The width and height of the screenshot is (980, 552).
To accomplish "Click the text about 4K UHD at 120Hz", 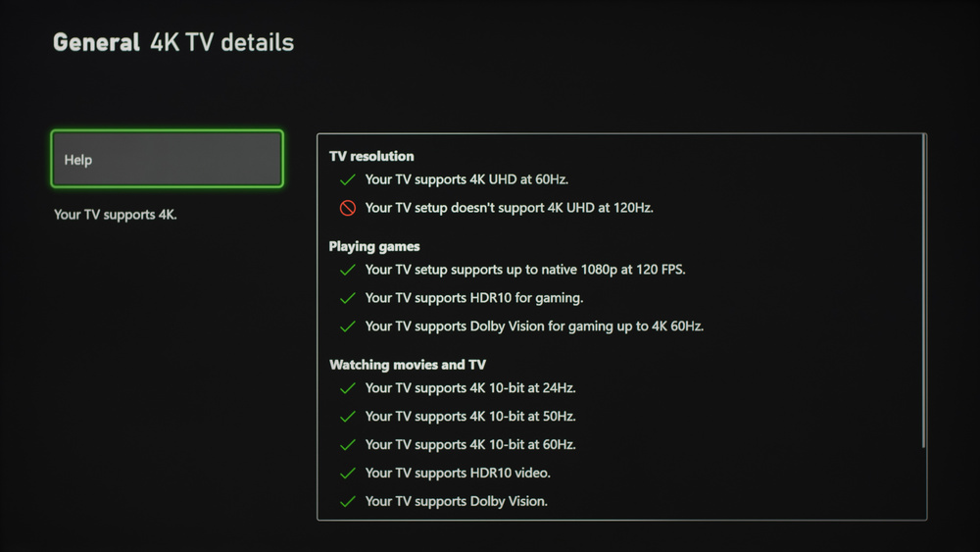I will click(509, 208).
